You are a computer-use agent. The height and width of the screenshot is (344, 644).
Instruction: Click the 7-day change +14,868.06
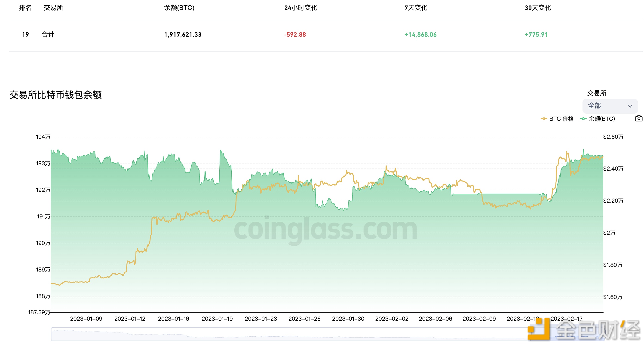420,34
